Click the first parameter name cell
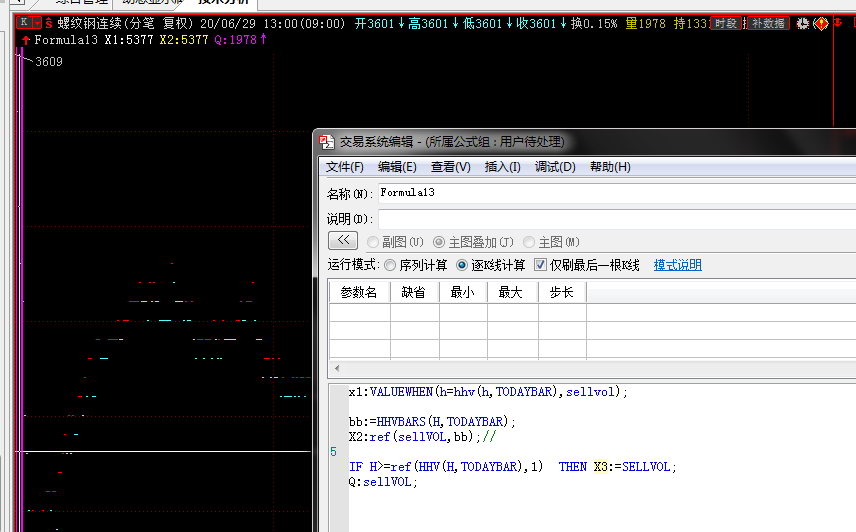The image size is (856, 532). point(360,313)
